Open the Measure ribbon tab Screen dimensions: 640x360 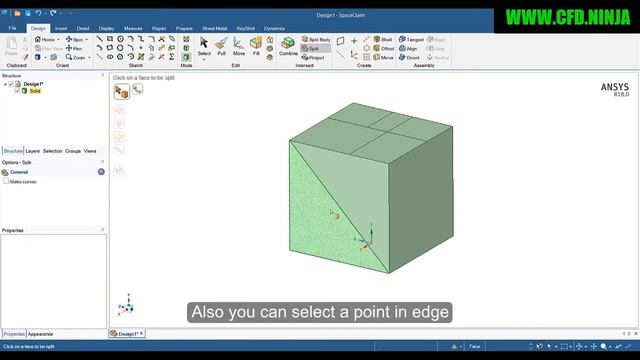coord(133,29)
